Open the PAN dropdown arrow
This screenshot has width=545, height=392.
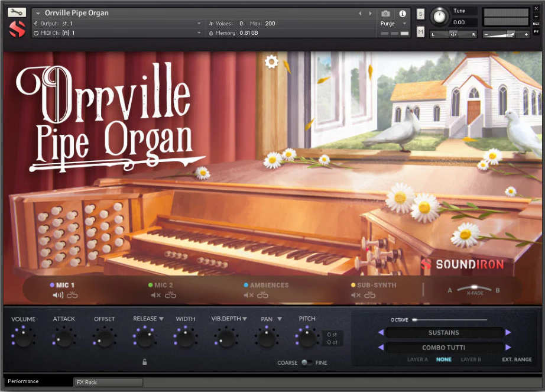click(279, 318)
